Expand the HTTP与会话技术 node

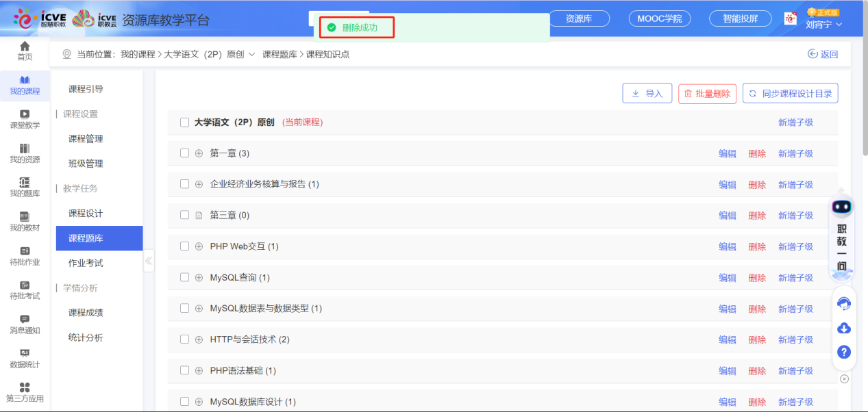199,339
